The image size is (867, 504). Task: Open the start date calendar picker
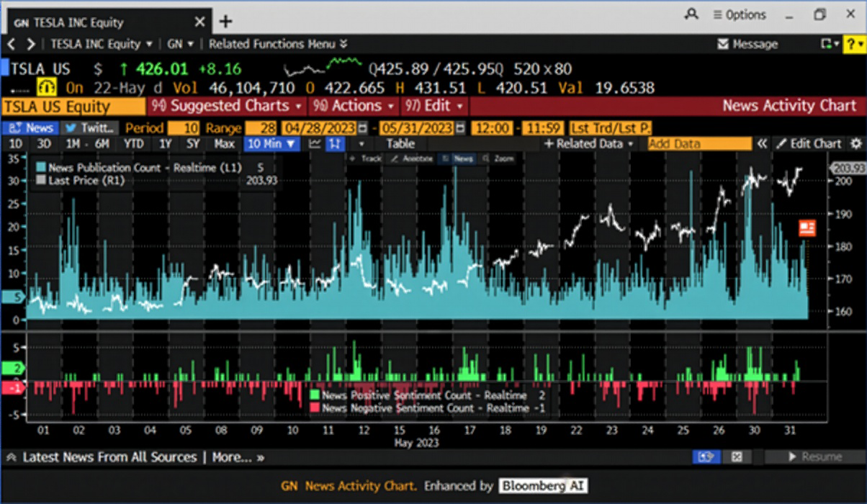tap(362, 128)
